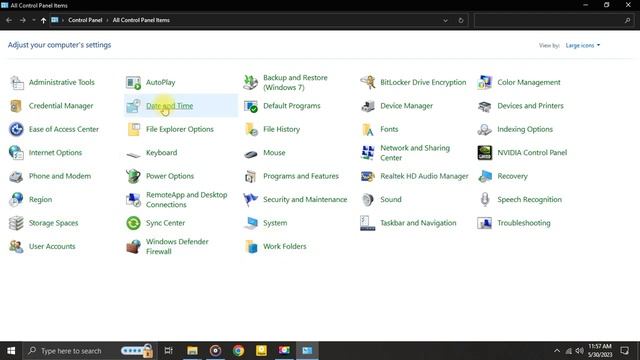Expand the recent locations dropdown arrow
Viewport: 640px width, 360px height.
pos(33,20)
